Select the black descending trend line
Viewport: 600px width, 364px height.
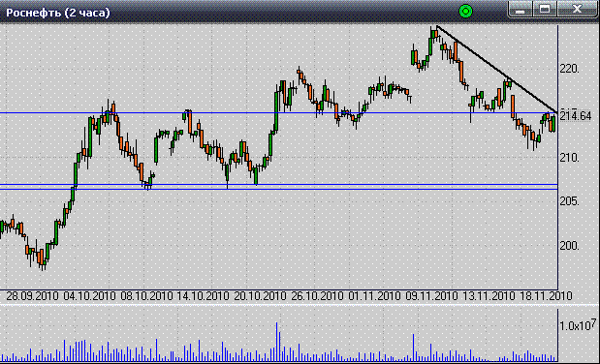(496, 69)
